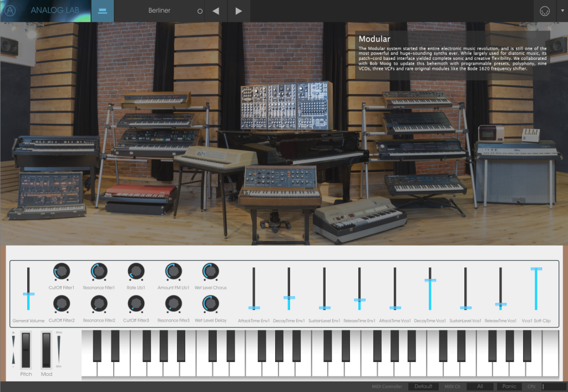Click the CutOff Filter3 knob
The height and width of the screenshot is (392, 568).
(136, 304)
